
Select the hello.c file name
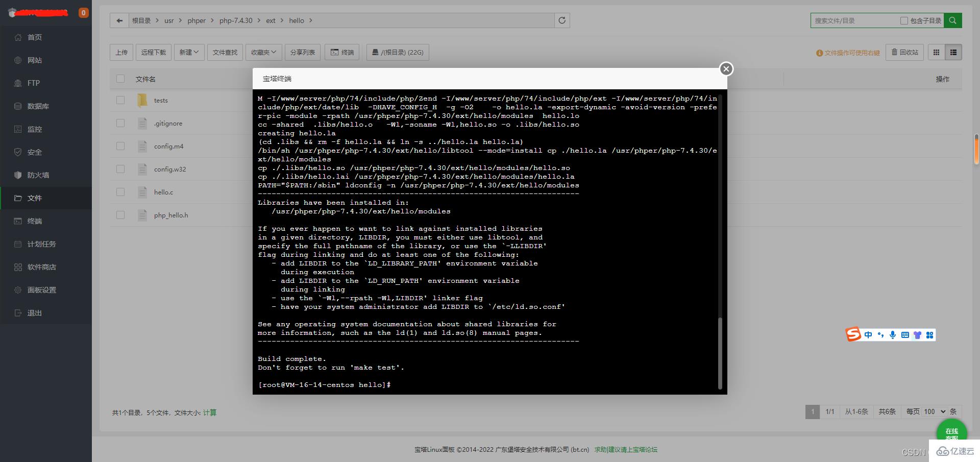tap(163, 192)
